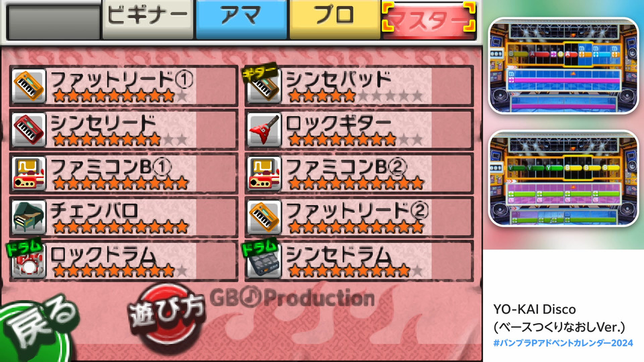Select the ロックドラム drum kit icon
The height and width of the screenshot is (362, 644).
(27, 260)
